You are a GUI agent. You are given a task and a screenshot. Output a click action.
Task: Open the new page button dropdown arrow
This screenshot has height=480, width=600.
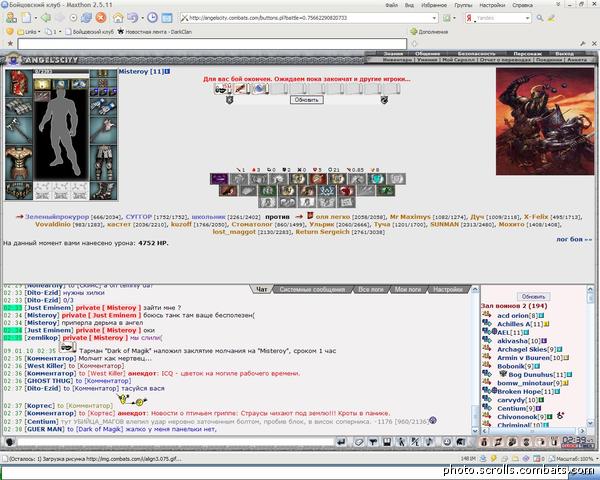36,18
